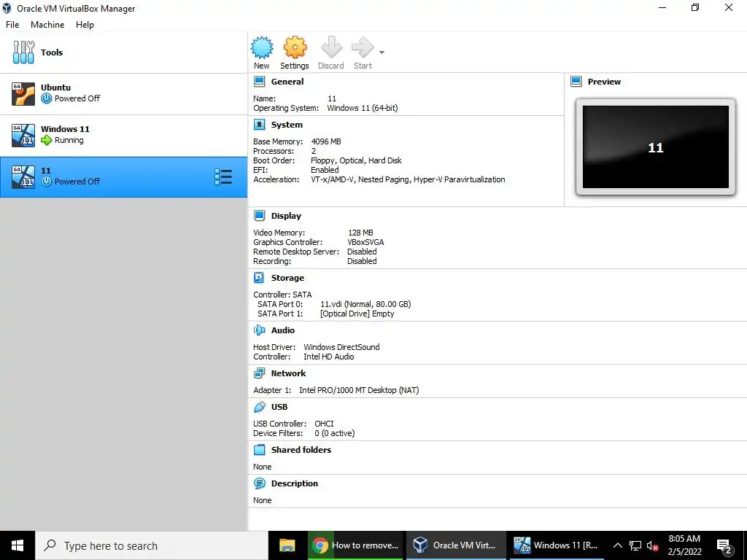Click the 4096 MB base memory value
Screen dimensions: 747x560
point(326,141)
